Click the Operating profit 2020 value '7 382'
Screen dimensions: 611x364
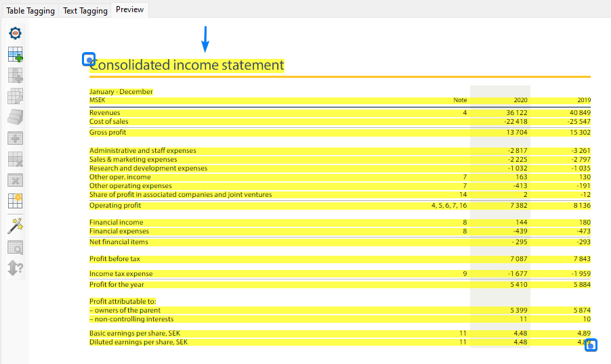click(519, 206)
